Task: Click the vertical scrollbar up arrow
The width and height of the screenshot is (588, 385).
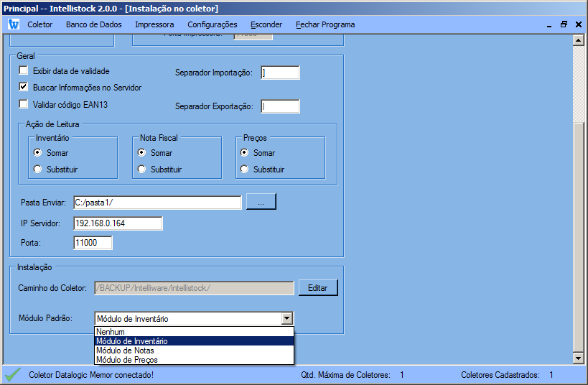Action: 578,40
